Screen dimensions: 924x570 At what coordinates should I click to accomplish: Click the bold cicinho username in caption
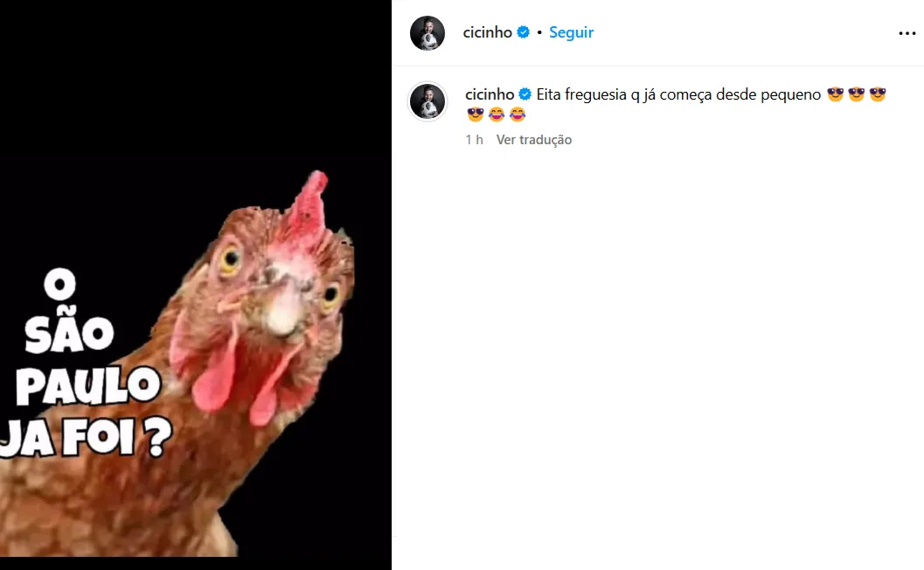coord(490,94)
